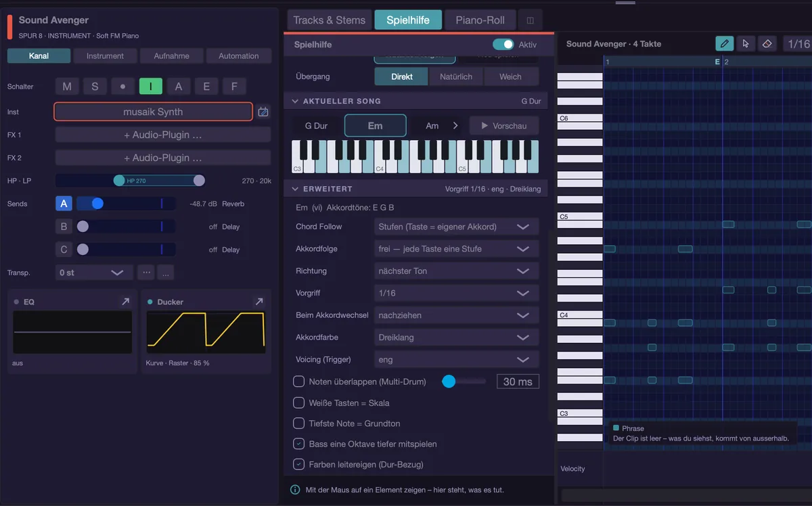Screen dimensions: 812x506
Task: Enable Noten überlappen (Multi-Drum) checkbox
Action: (298, 382)
